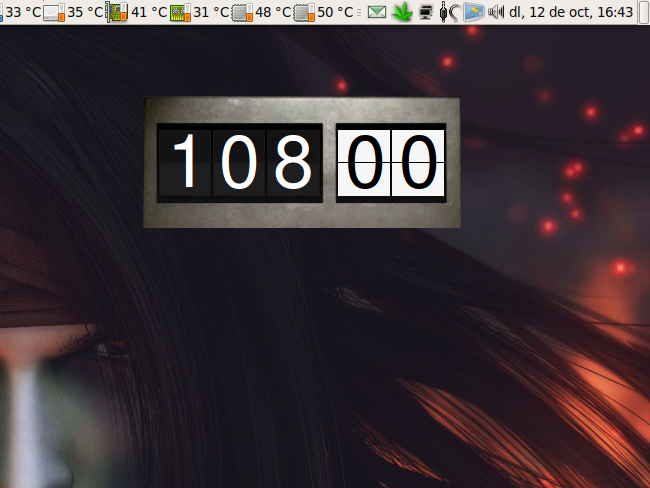Image resolution: width=650 pixels, height=488 pixels.
Task: Click the 33 °C temperature reading
Action: [23, 12]
